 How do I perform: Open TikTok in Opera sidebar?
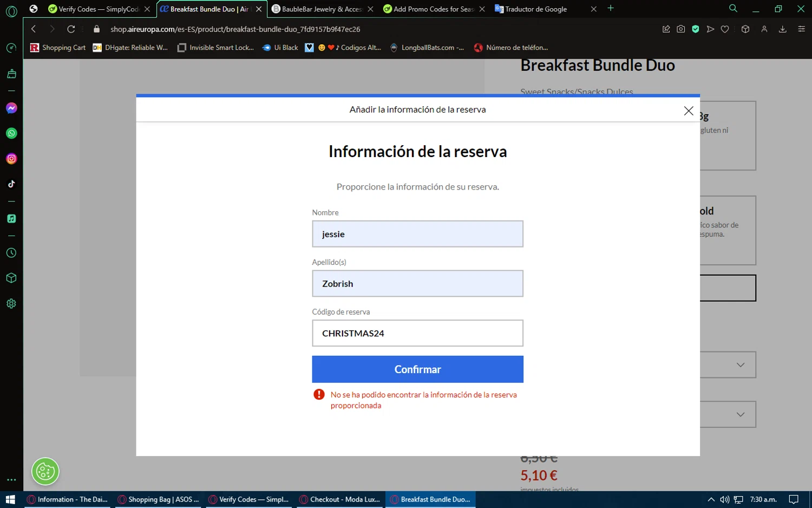click(11, 184)
